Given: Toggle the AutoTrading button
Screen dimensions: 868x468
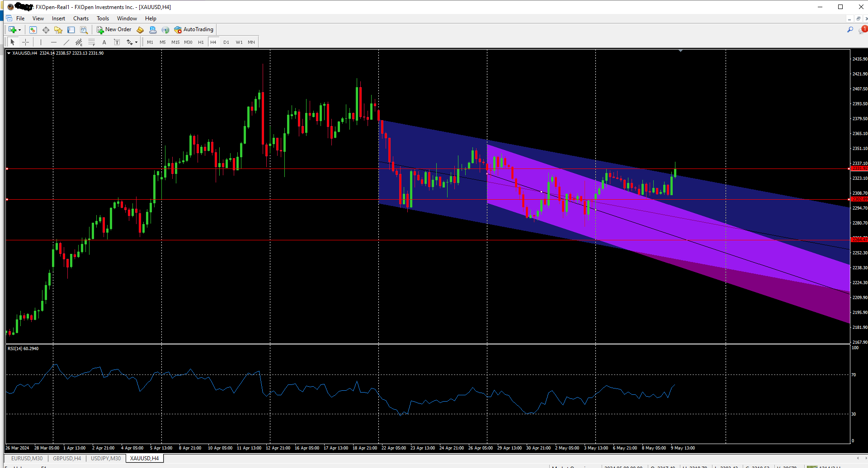Looking at the screenshot, I should [194, 30].
